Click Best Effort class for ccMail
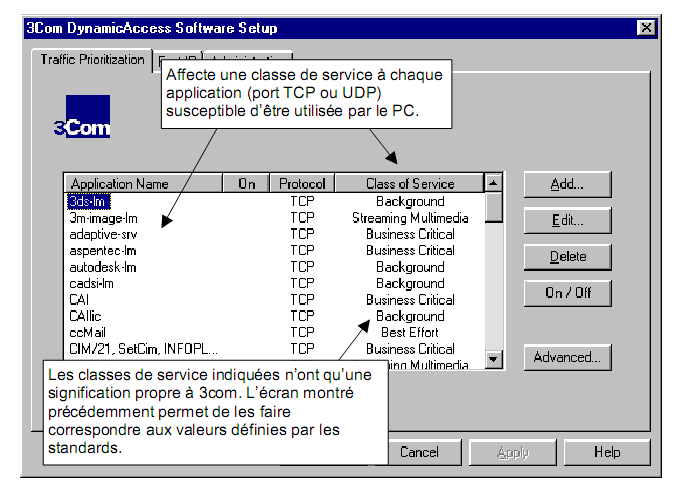 coord(410,332)
